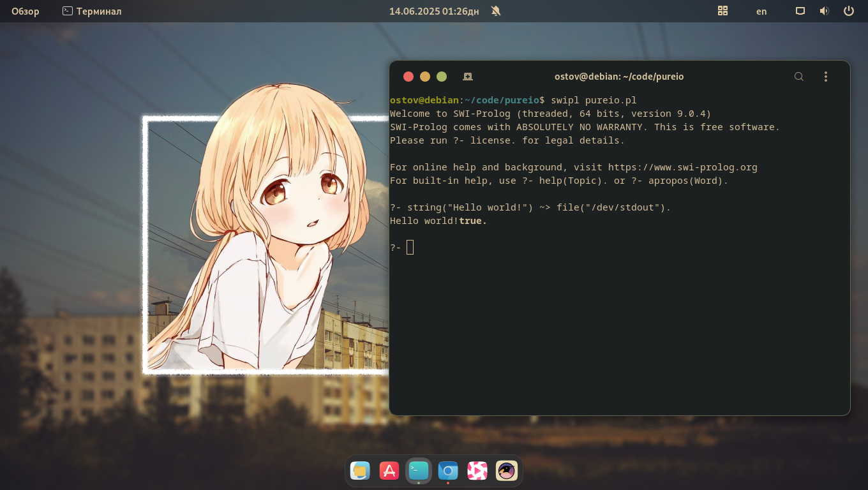Open the calendar from the 14.06.2025 clock
Viewport: 868px width, 490px height.
(x=434, y=11)
